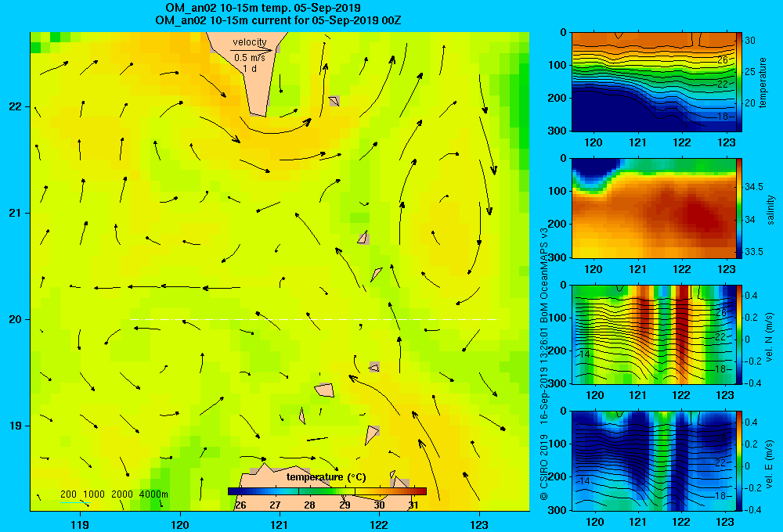Click the '33.5' salinity colorbar tick

753,252
